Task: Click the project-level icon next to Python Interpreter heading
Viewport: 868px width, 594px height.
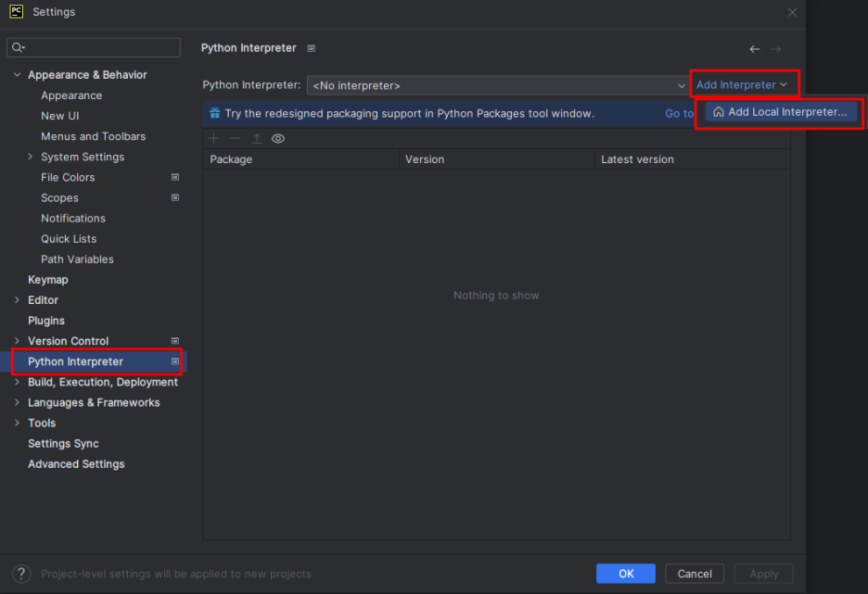Action: (312, 49)
